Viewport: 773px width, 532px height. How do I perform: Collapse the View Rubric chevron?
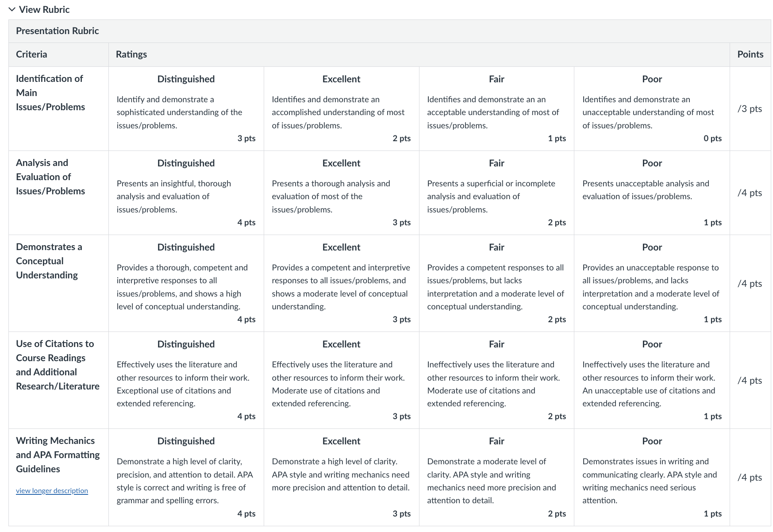[x=12, y=9]
